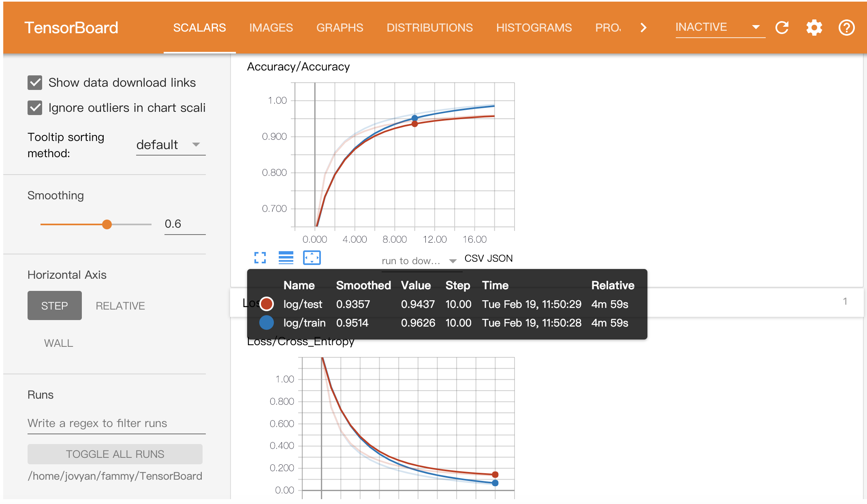The image size is (867, 504).
Task: Open the HISTOGRAMS dashboard
Action: pyautogui.click(x=534, y=28)
